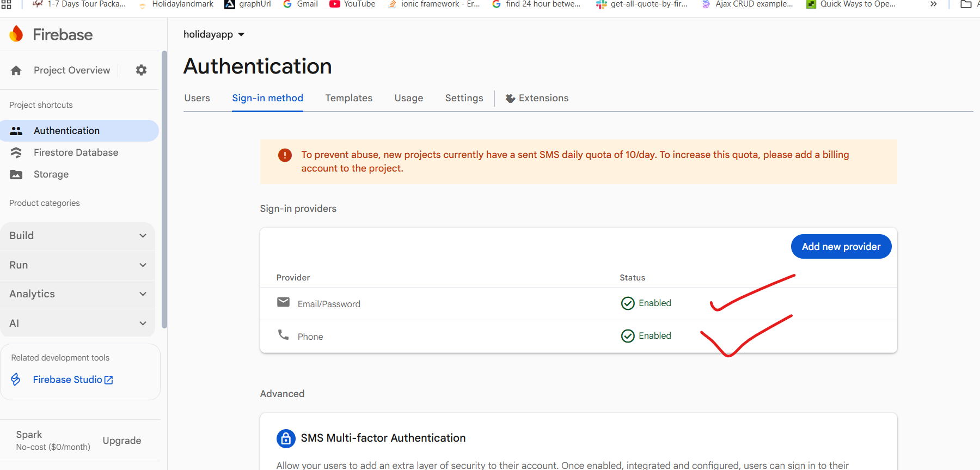Viewport: 980px width, 470px height.
Task: Expand the Analytics category
Action: coord(78,294)
